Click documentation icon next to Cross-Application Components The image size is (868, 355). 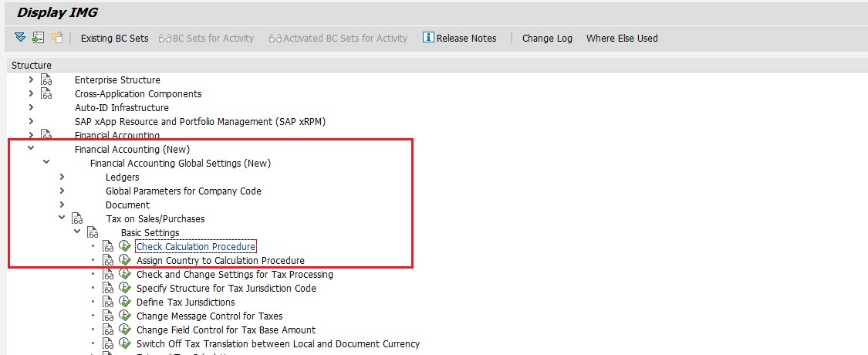point(46,94)
